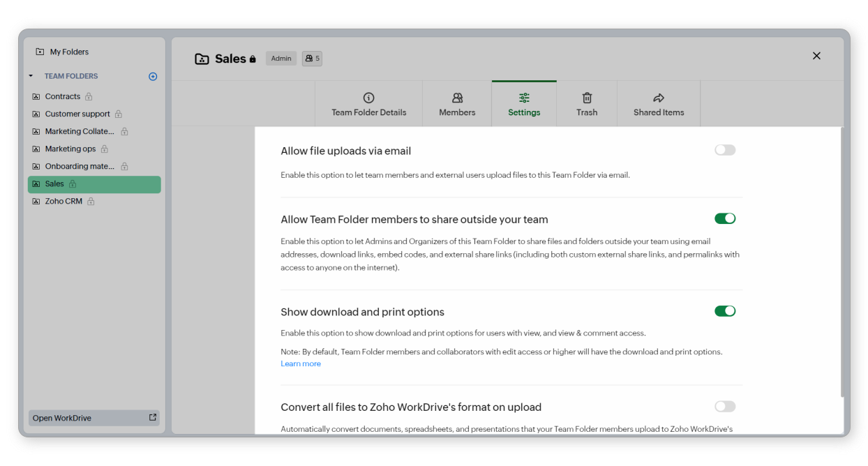Click the add Team Folder plus icon

click(153, 77)
